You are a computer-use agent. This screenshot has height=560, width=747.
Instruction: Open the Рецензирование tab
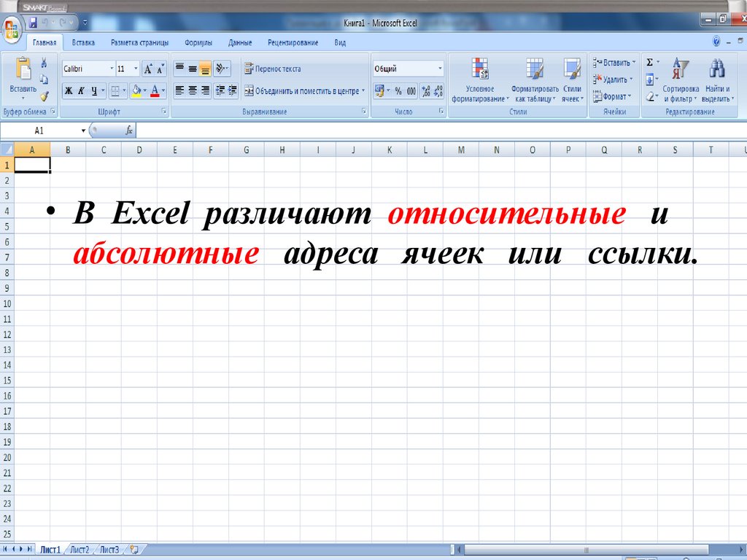pyautogui.click(x=293, y=42)
